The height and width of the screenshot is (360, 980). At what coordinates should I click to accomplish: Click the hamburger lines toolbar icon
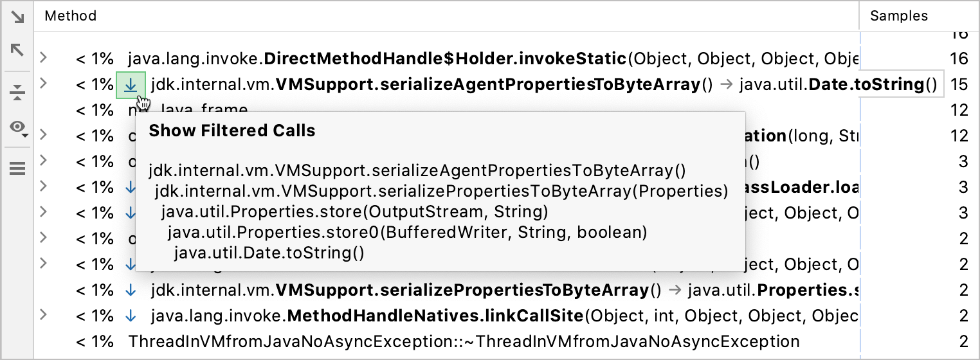(17, 168)
